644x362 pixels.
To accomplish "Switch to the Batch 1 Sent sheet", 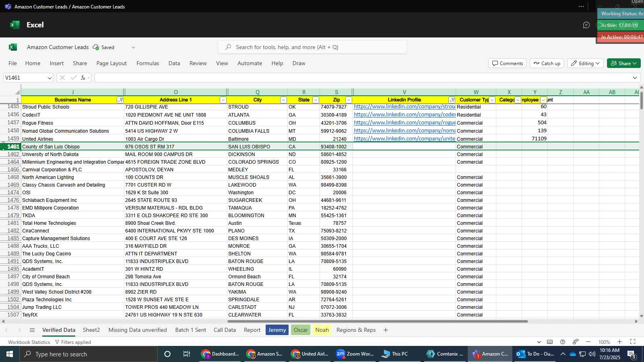I will tap(191, 330).
